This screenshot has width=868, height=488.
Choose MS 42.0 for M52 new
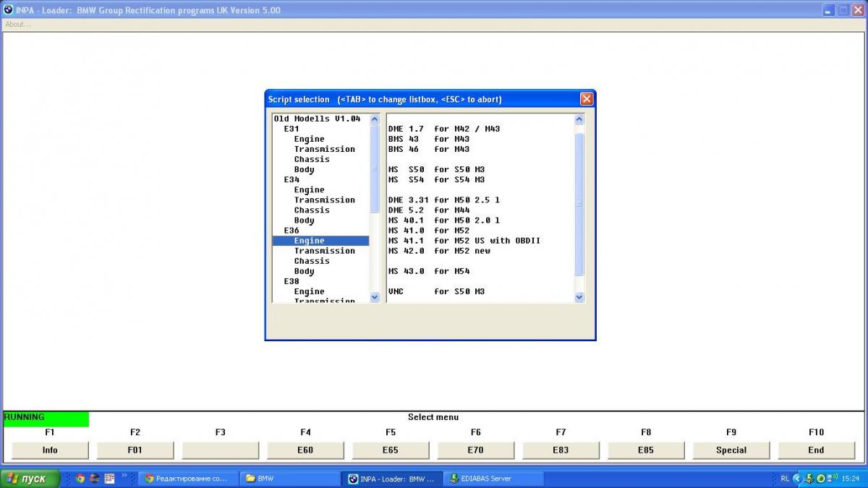439,251
